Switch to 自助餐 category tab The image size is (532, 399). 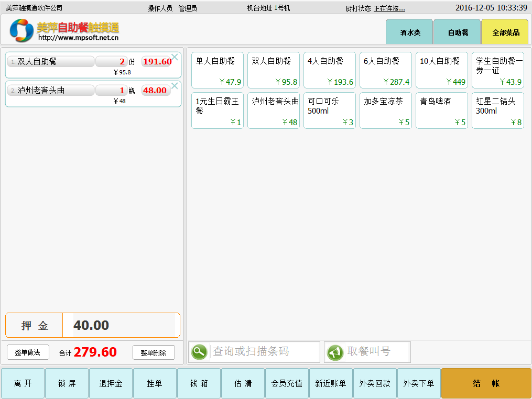[x=457, y=32]
